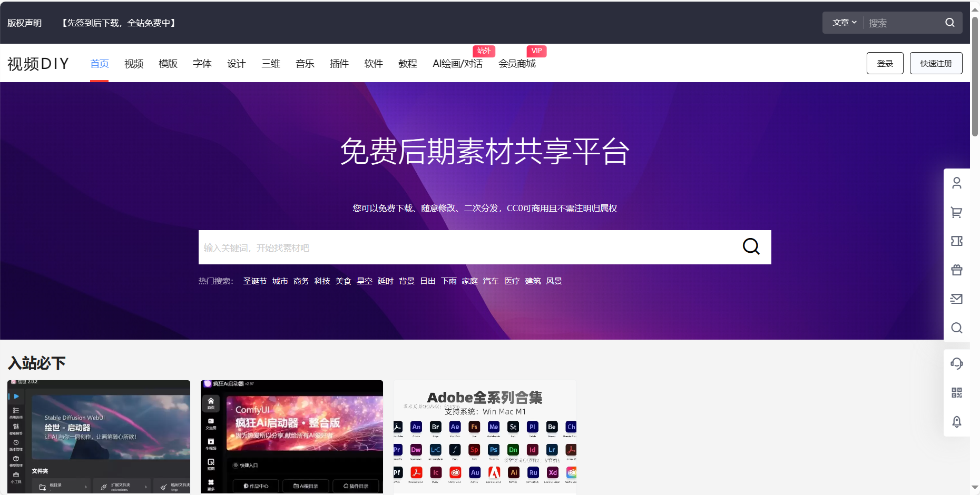Open the gift box icon in sidebar
Image resolution: width=980 pixels, height=495 pixels.
956,270
